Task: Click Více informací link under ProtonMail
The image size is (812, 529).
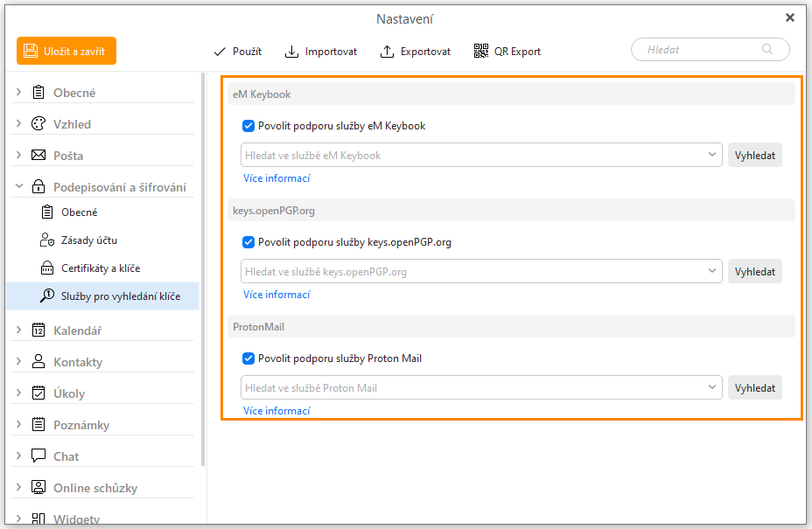Action: (276, 411)
